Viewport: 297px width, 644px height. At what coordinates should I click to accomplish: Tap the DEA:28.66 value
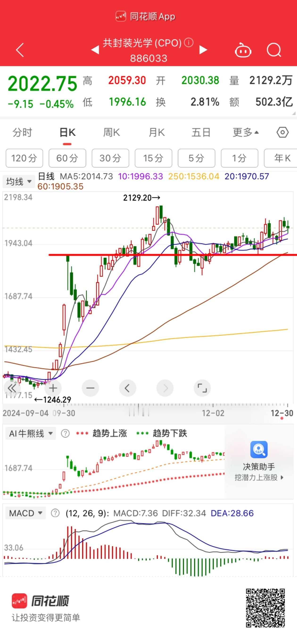point(232,513)
